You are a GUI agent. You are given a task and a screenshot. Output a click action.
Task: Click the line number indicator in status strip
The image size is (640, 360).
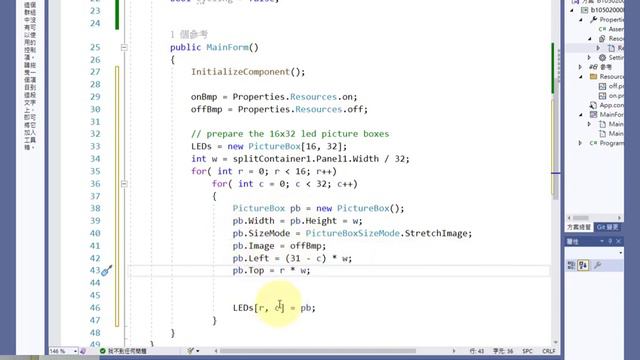(x=477, y=351)
